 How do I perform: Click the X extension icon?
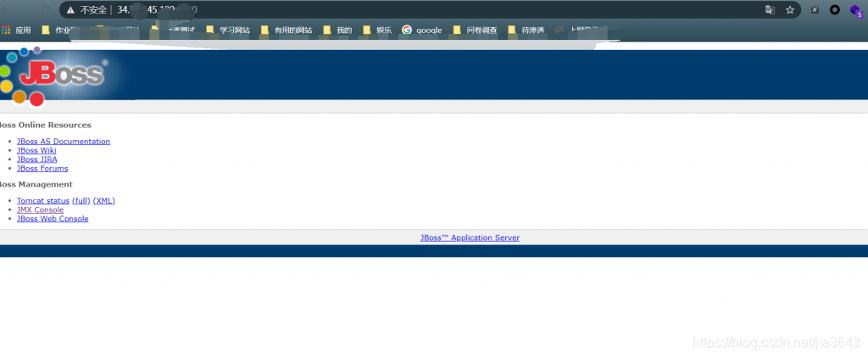[815, 9]
